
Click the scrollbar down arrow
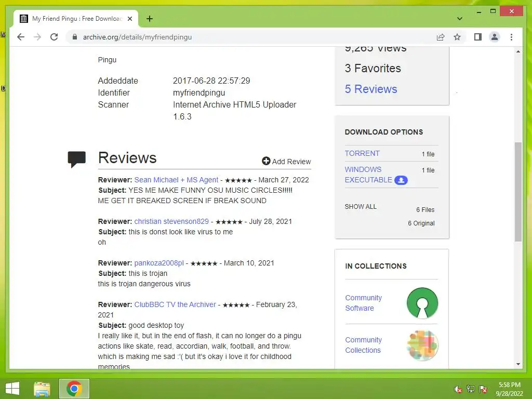pos(518,364)
